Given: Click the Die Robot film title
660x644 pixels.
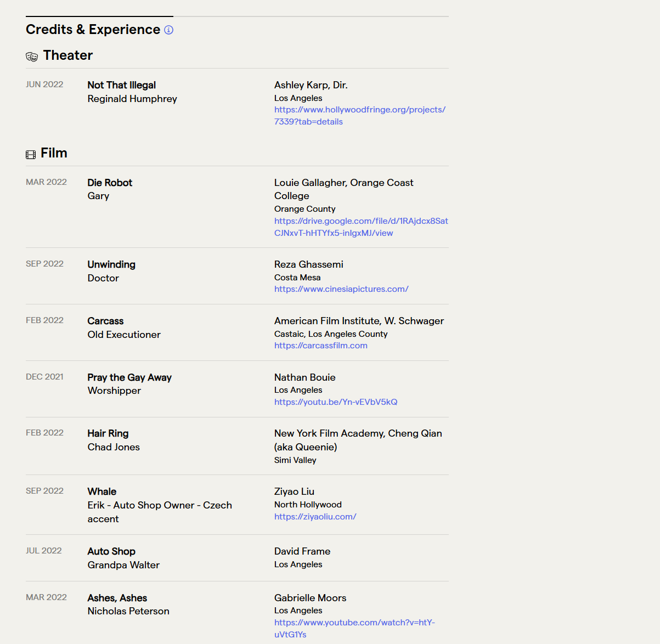Looking at the screenshot, I should [x=110, y=183].
